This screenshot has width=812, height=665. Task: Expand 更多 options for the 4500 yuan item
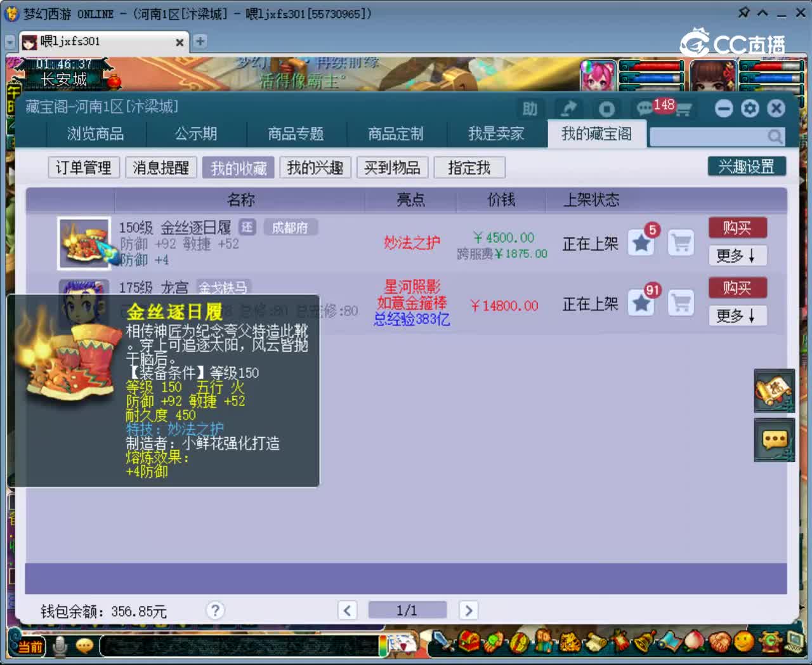(x=737, y=256)
